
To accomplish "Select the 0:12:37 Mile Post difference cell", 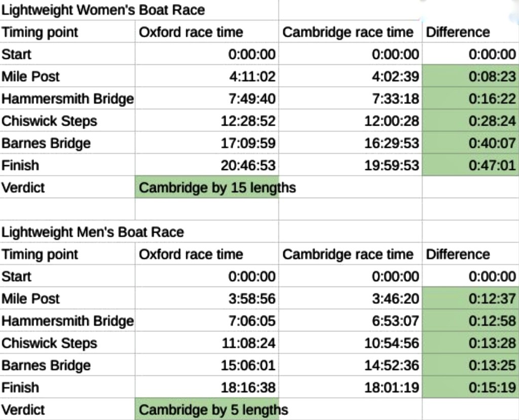I will tap(470, 298).
